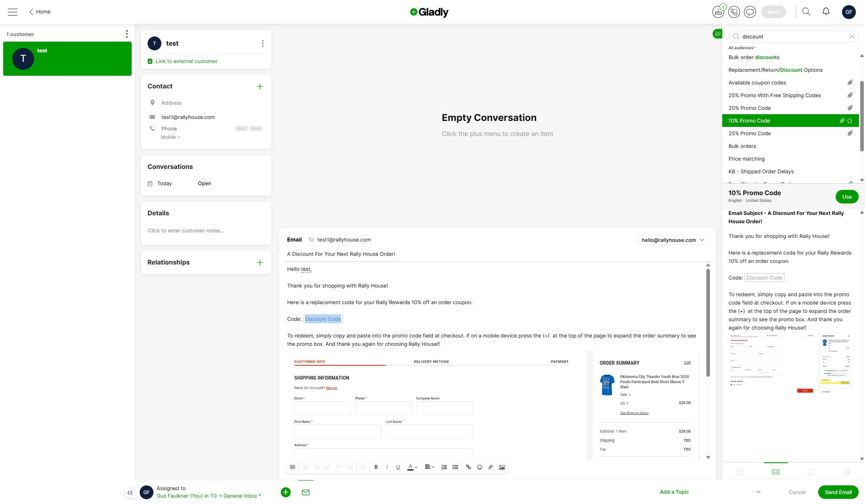The height and width of the screenshot is (504, 865).
Task: Switch to public web answers tab
Action: (x=847, y=472)
